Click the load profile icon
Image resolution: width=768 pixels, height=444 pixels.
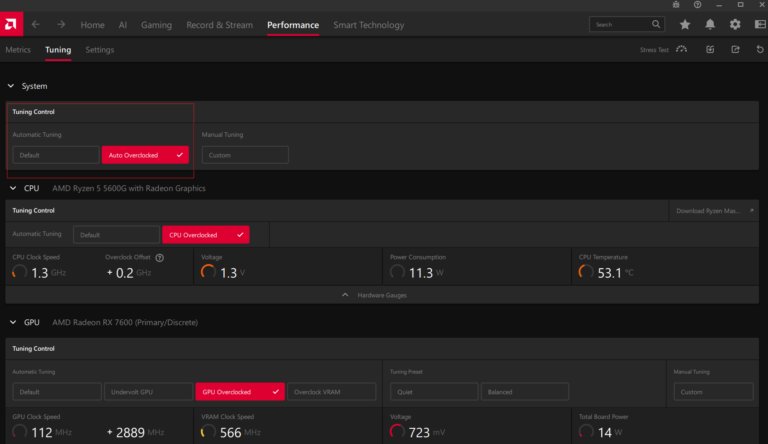click(x=710, y=49)
